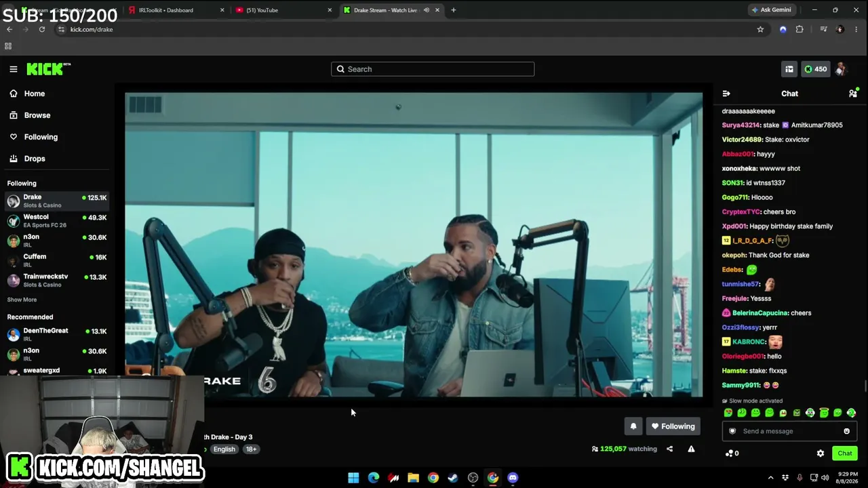The width and height of the screenshot is (868, 488).
Task: Open the Chrome profile avatar
Action: [x=840, y=29]
